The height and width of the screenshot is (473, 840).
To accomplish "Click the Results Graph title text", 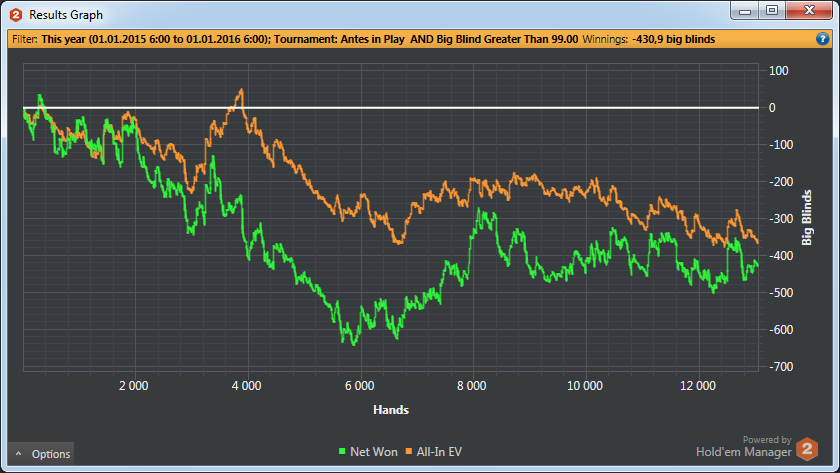I will coord(66,15).
